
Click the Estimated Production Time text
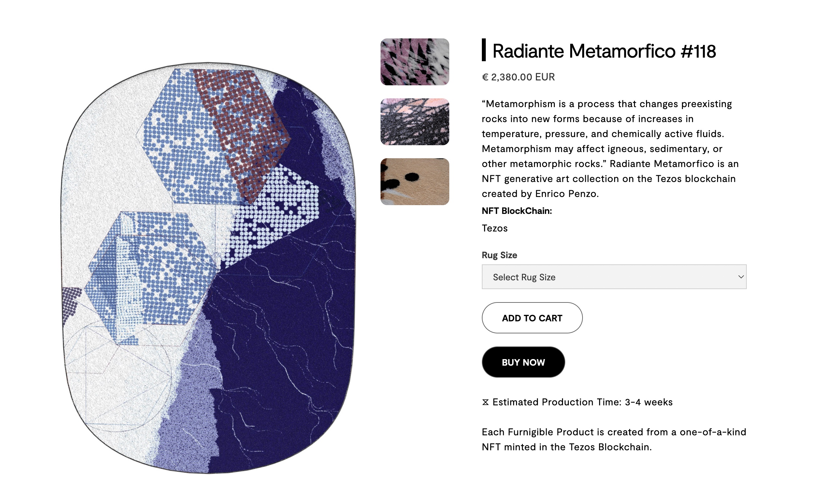point(582,402)
